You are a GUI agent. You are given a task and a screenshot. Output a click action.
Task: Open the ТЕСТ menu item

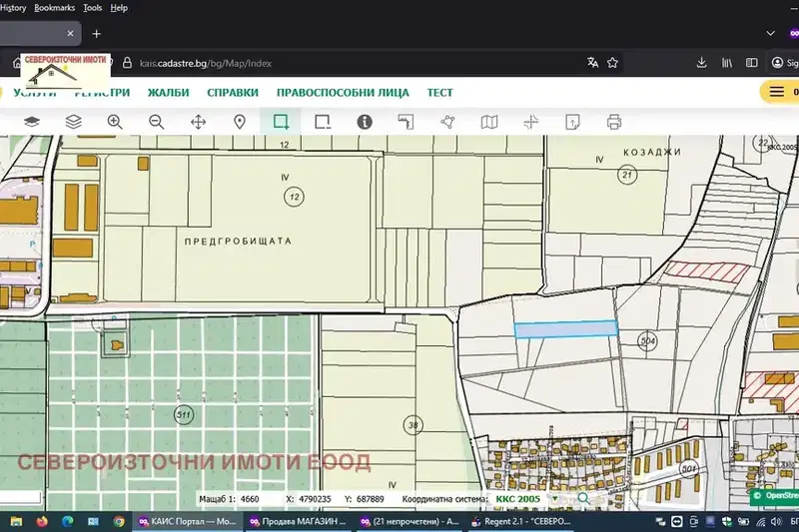click(439, 93)
